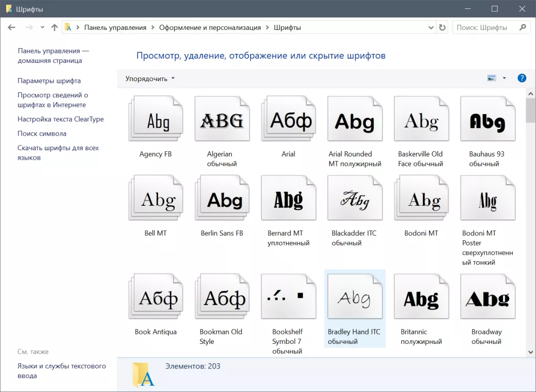Open the Параметры шрифта link

(x=49, y=81)
